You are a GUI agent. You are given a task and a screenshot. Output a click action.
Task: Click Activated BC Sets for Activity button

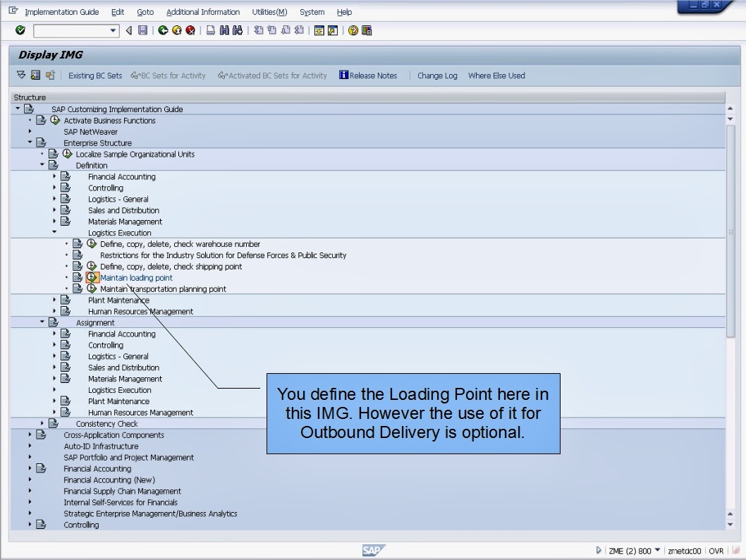click(x=273, y=75)
